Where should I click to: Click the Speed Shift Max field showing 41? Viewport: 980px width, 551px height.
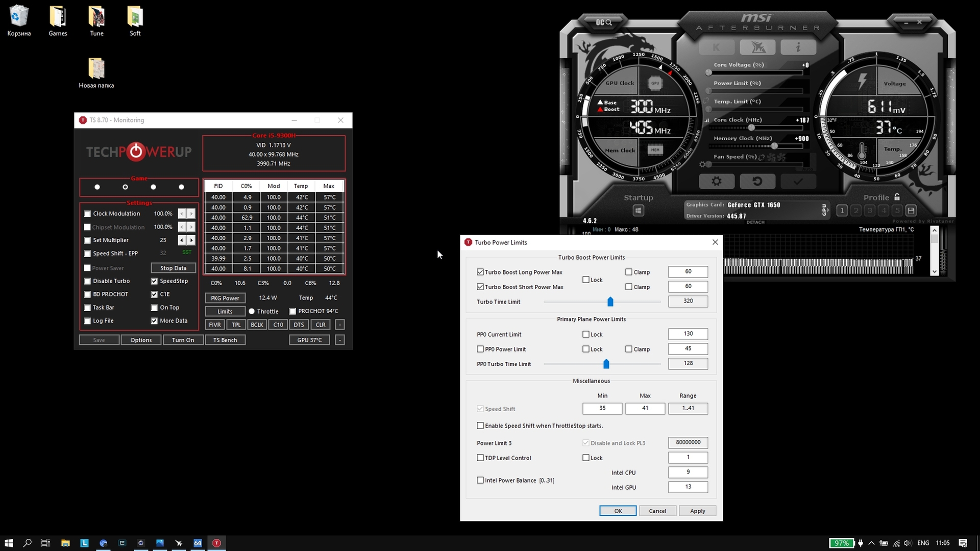(645, 408)
